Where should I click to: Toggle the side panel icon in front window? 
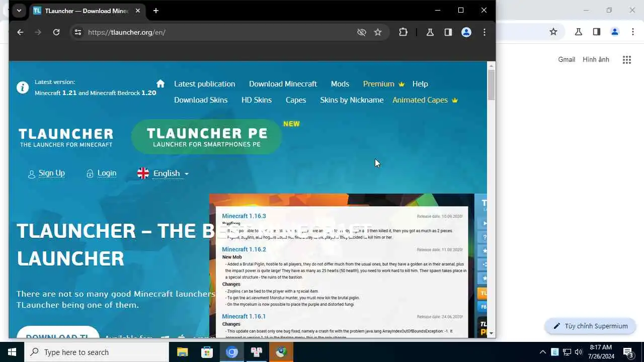[448, 32]
